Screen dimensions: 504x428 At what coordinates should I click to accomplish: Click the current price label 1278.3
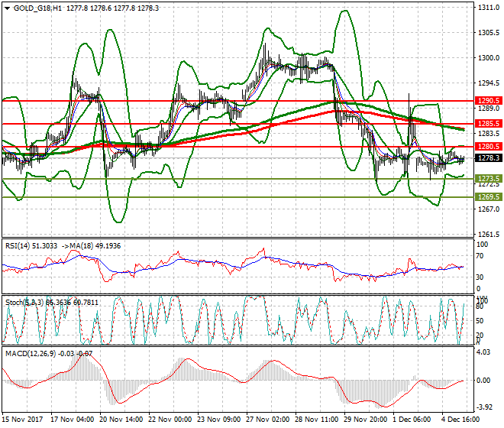pos(488,158)
